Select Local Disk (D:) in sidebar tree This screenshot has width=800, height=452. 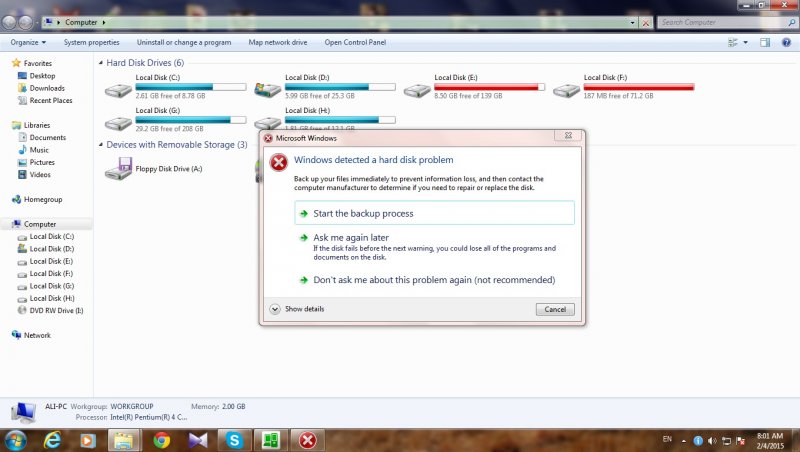point(46,249)
